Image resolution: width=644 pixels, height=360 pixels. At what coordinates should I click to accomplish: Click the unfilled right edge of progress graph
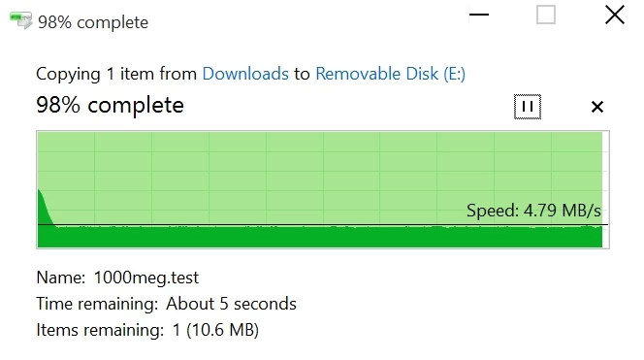[x=605, y=189]
